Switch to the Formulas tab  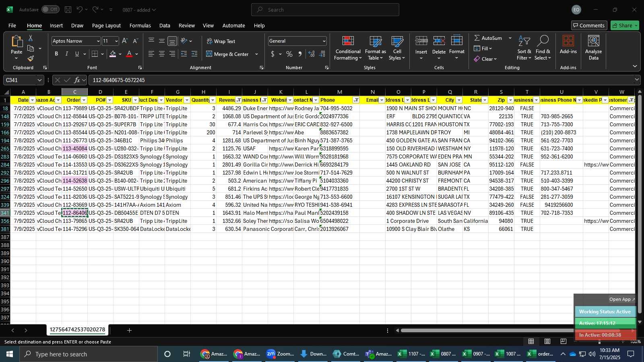[140, 25]
